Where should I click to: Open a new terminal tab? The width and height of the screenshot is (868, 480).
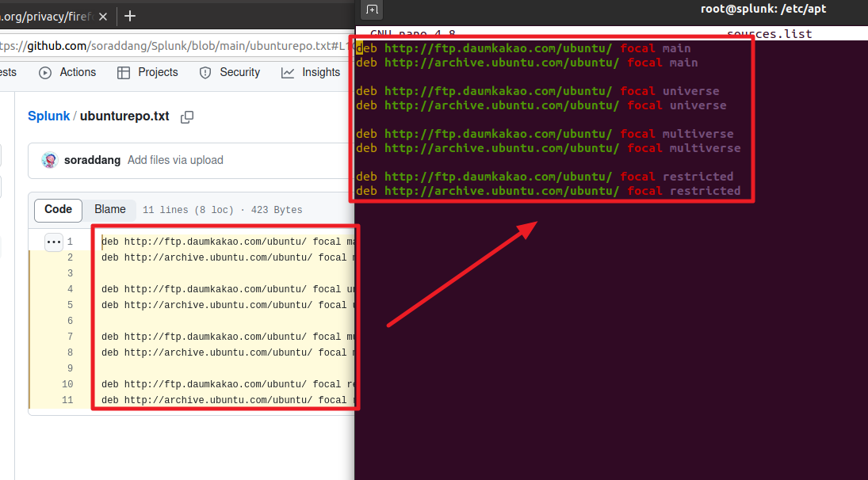pos(372,10)
